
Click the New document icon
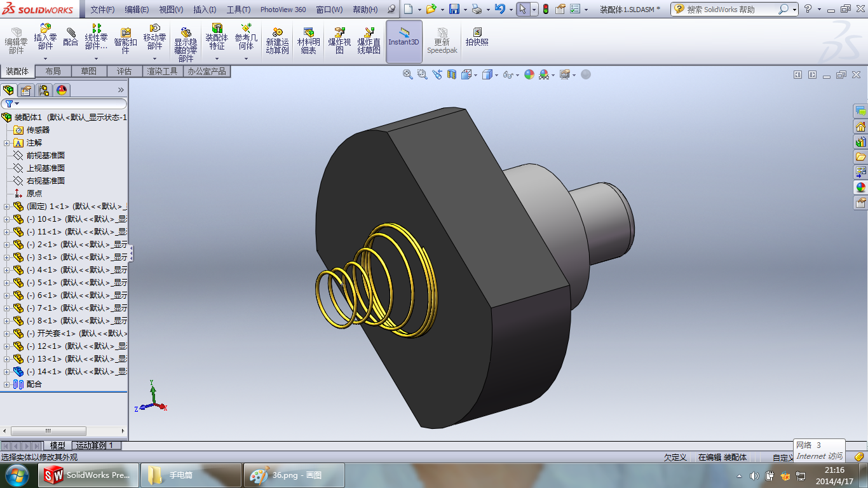pyautogui.click(x=409, y=9)
